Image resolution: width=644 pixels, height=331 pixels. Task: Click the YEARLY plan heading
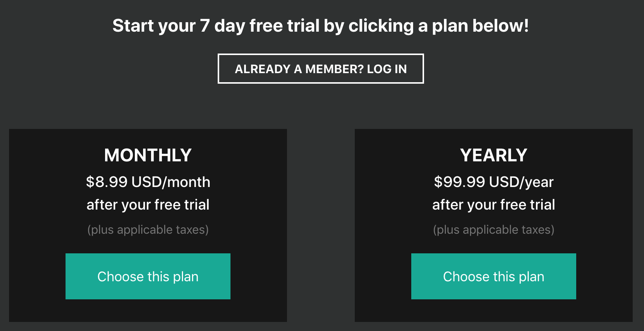tap(493, 155)
